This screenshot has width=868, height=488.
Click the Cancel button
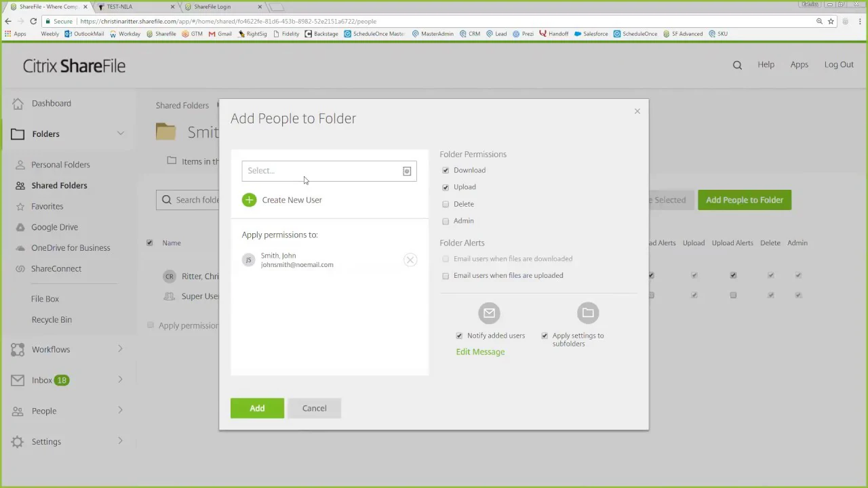pos(314,408)
